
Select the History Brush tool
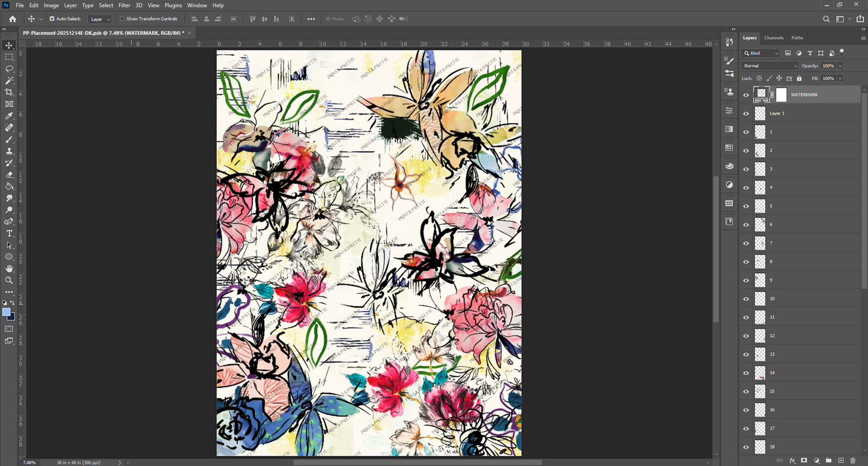pos(9,163)
